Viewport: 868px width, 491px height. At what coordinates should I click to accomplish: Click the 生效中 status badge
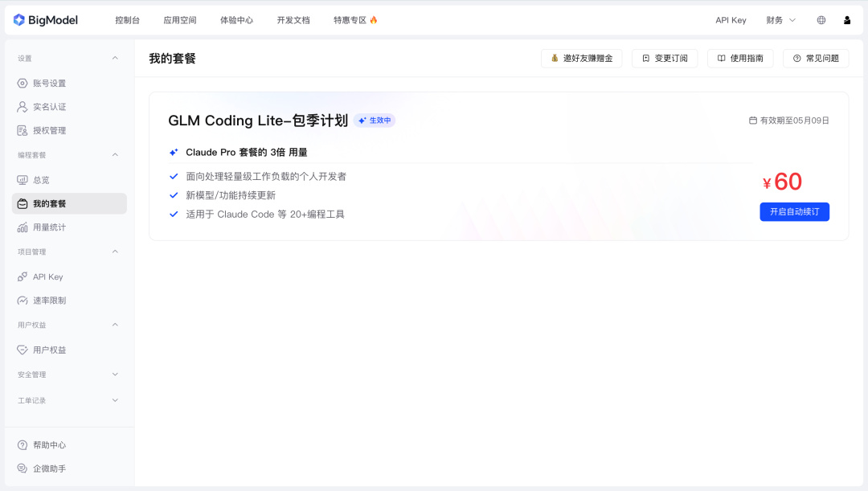tap(375, 120)
